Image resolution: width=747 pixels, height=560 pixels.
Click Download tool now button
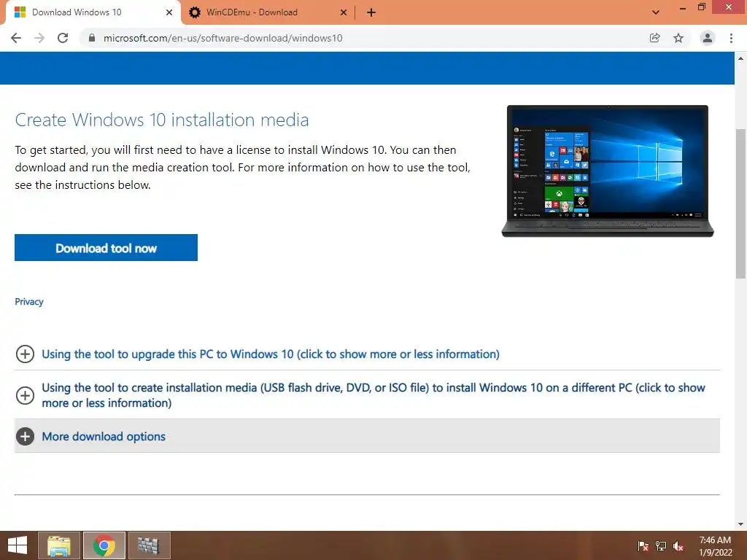107,248
